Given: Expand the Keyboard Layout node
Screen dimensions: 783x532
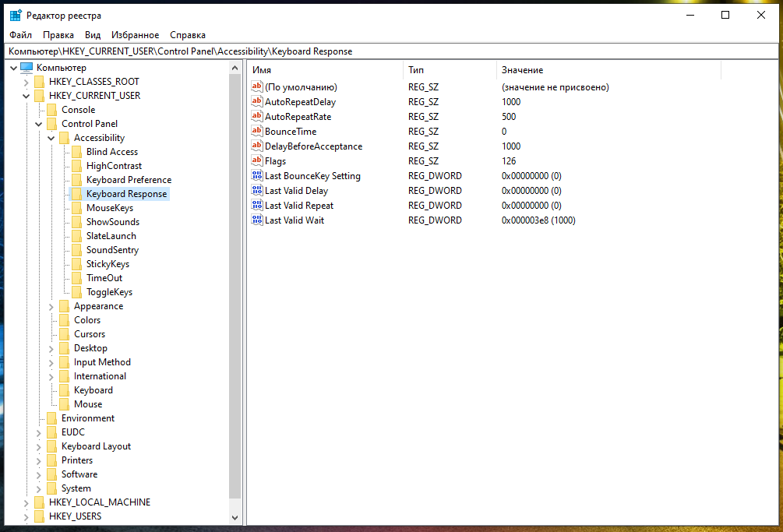Looking at the screenshot, I should (38, 446).
